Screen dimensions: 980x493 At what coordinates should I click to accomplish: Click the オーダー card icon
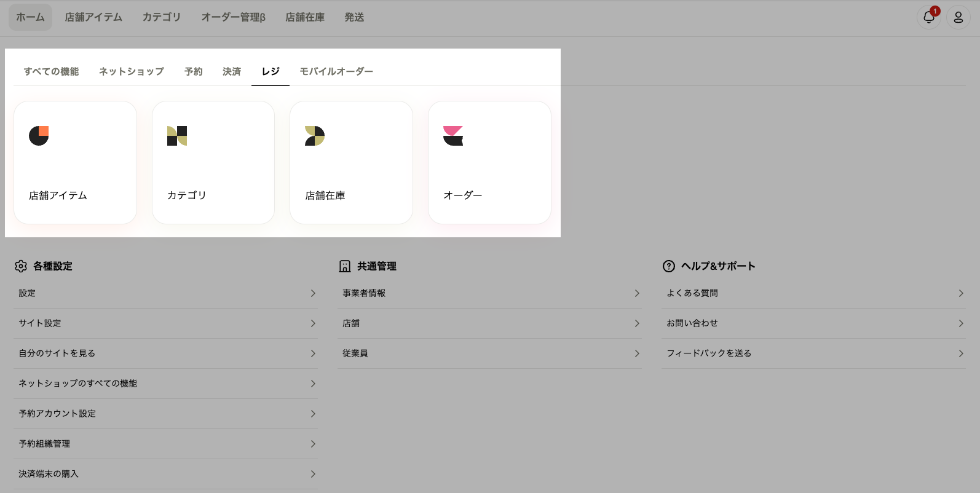coord(453,136)
